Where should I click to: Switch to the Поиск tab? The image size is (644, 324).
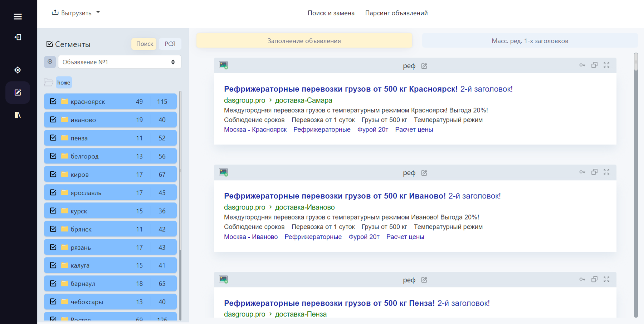(x=144, y=44)
